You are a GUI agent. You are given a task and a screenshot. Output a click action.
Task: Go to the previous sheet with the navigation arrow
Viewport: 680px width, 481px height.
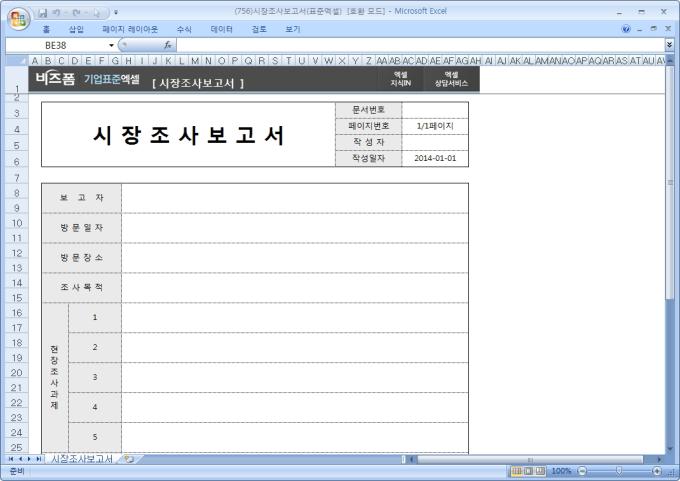click(20, 458)
